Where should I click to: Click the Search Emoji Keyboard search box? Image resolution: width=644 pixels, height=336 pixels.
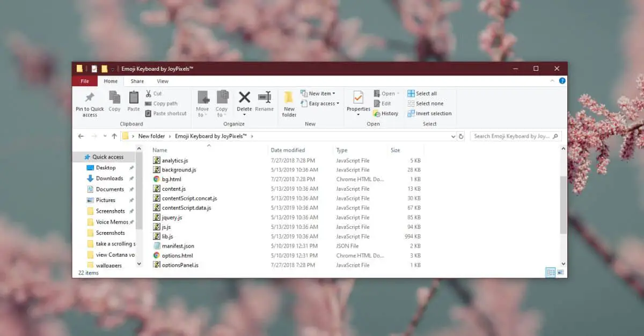click(x=516, y=136)
